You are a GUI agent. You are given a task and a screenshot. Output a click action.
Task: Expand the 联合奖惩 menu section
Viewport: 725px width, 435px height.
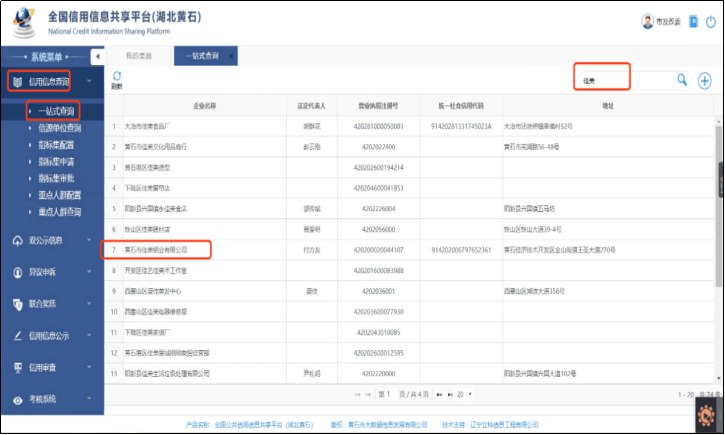point(52,304)
